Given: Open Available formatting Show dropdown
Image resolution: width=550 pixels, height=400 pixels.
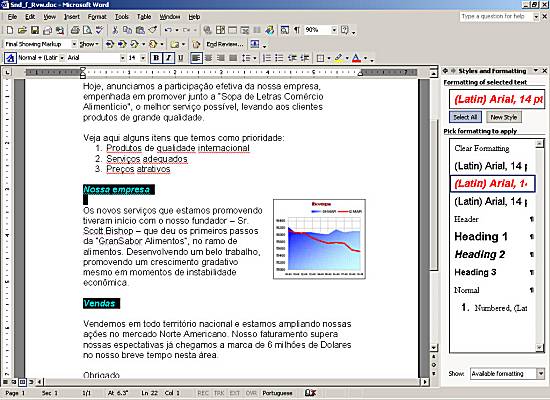Looking at the screenshot, I should pyautogui.click(x=541, y=374).
